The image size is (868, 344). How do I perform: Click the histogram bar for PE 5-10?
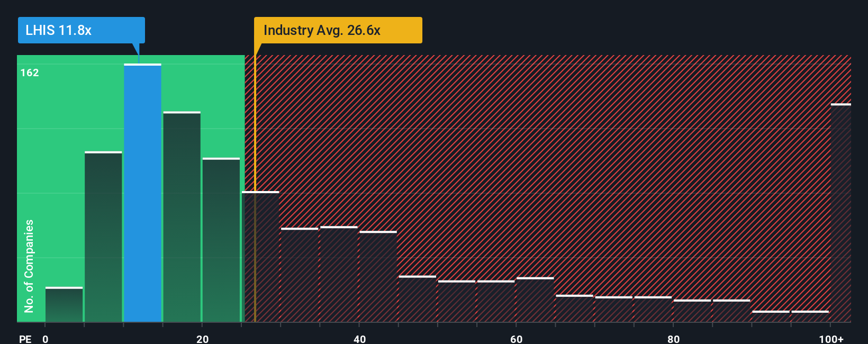103,237
